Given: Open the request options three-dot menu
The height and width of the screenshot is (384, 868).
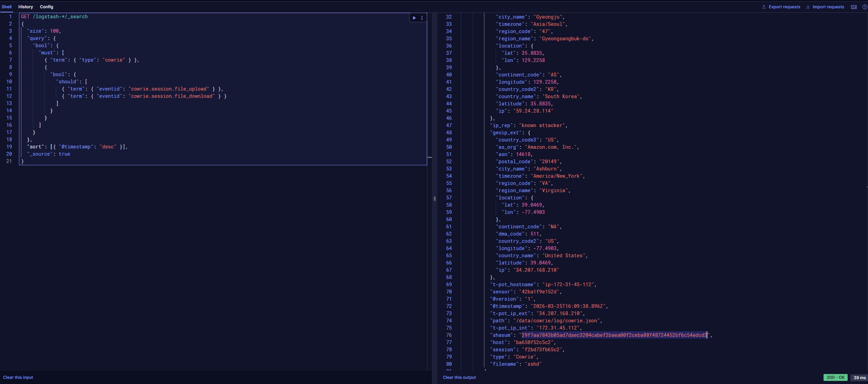Looking at the screenshot, I should coord(422,18).
